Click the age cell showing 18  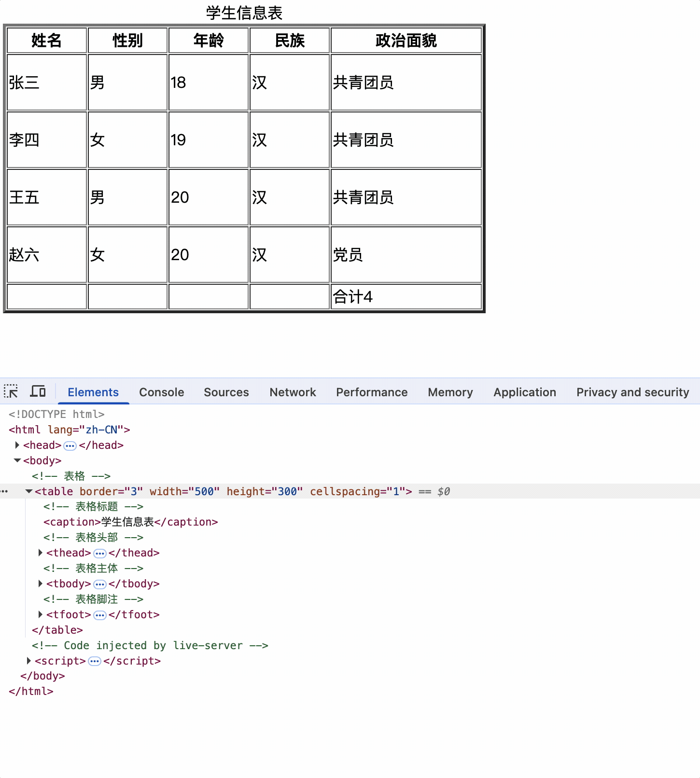(209, 83)
